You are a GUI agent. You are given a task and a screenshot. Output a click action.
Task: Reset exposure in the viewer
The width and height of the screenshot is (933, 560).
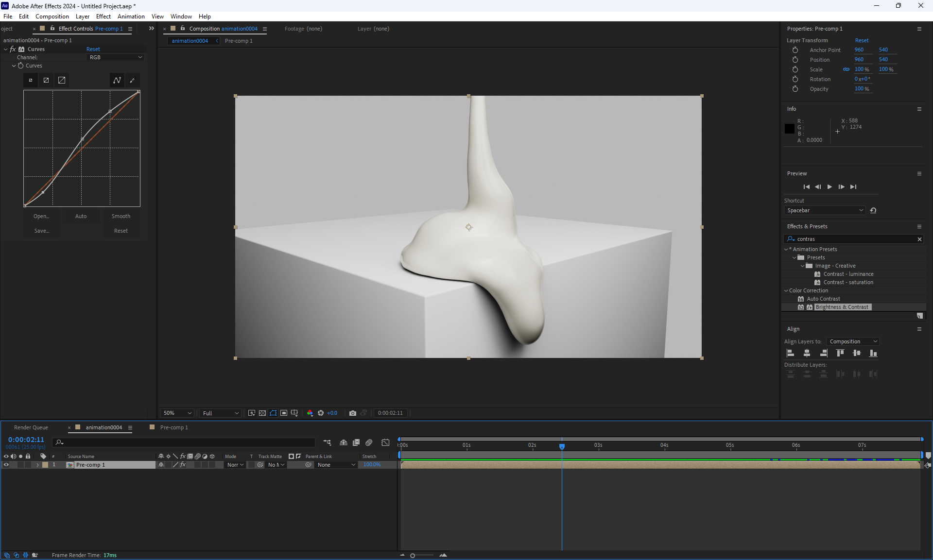[321, 413]
